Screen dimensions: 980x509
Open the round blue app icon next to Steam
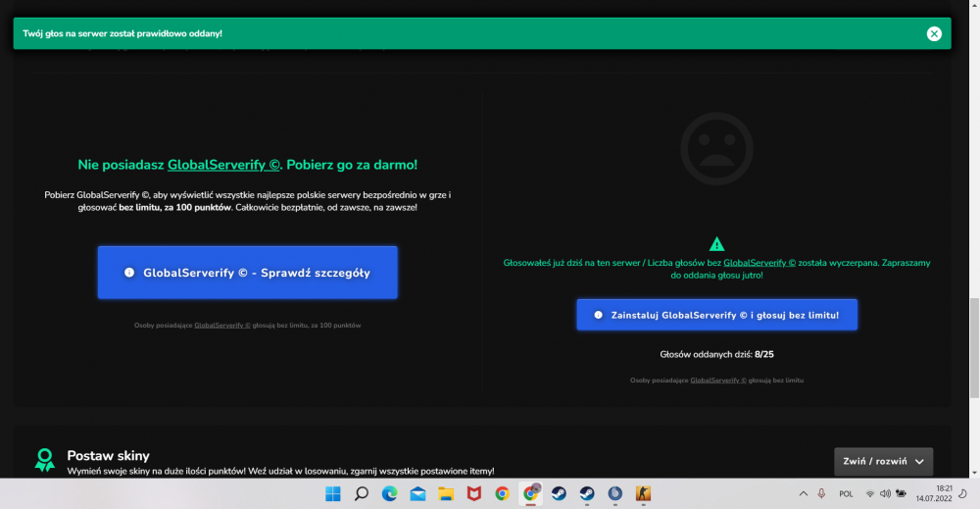coord(615,494)
